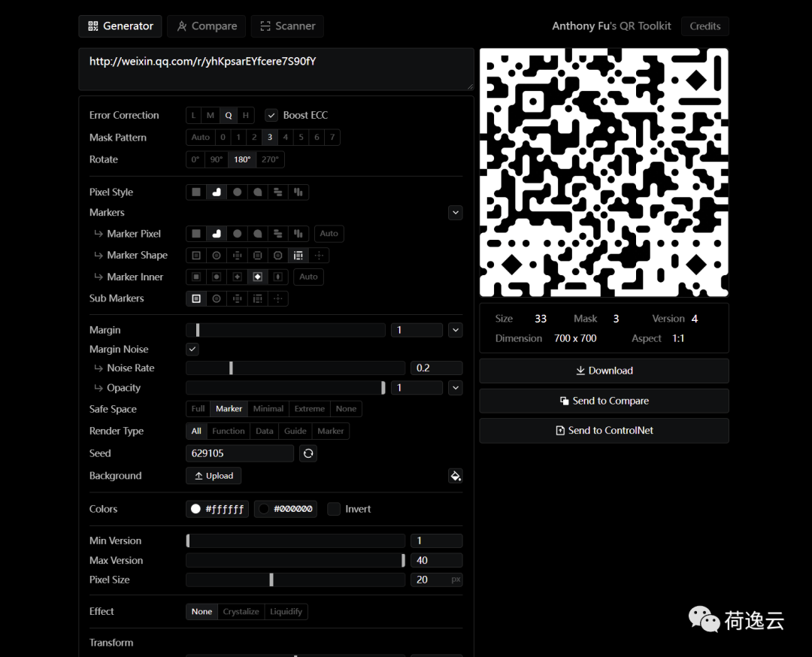This screenshot has height=657, width=812.
Task: Select the dot pixel style
Action: [237, 192]
